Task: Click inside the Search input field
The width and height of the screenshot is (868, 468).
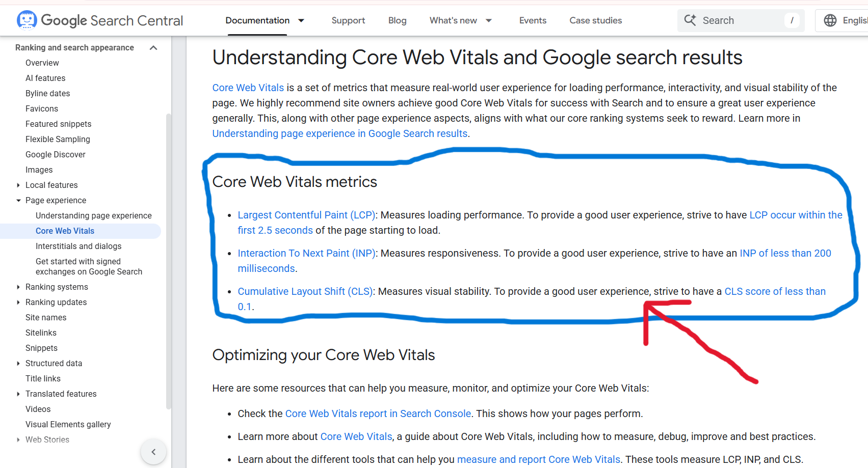Action: [739, 20]
